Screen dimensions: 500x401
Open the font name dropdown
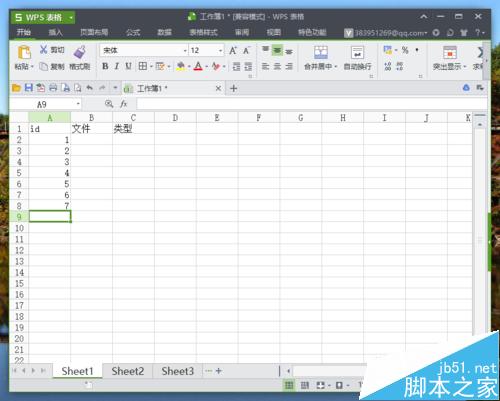[x=185, y=51]
